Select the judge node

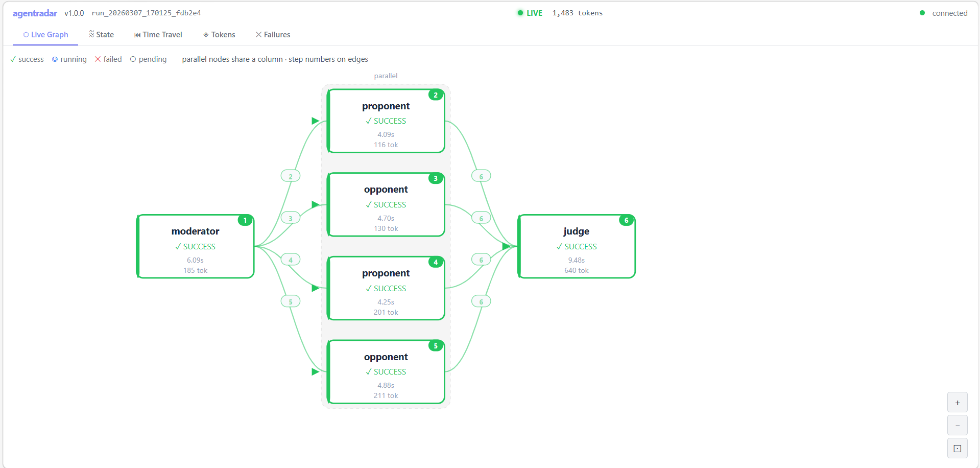point(576,246)
